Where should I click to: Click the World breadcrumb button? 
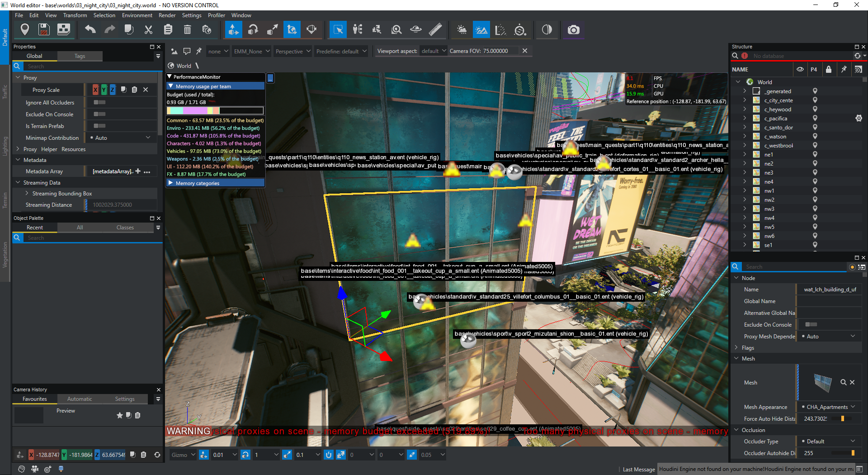(179, 66)
